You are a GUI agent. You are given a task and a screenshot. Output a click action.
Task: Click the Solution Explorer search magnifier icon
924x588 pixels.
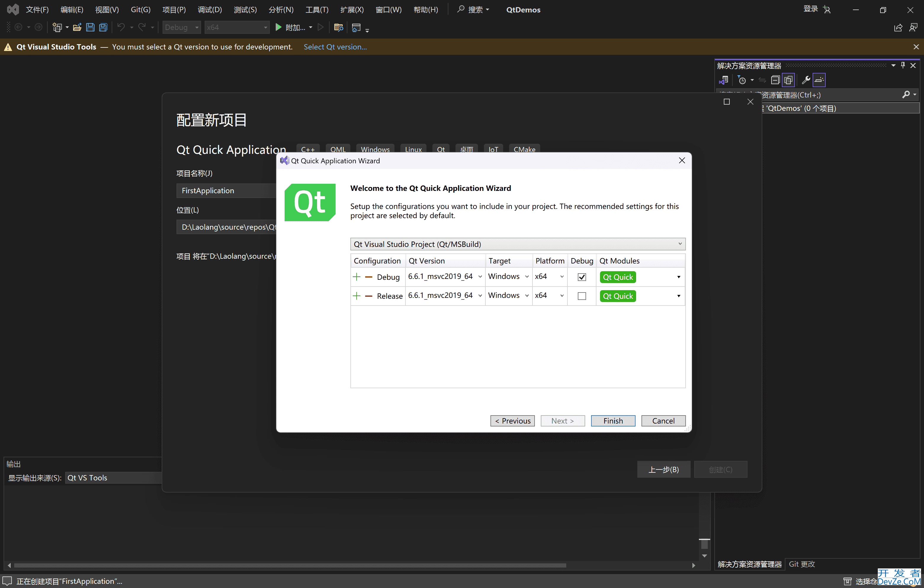pyautogui.click(x=906, y=95)
